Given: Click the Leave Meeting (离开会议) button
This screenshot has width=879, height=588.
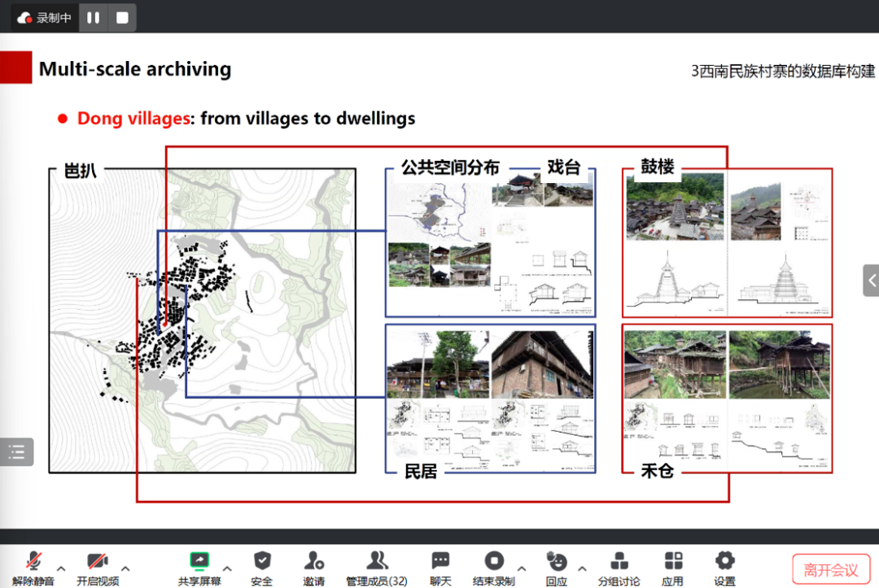Looking at the screenshot, I should coord(831,569).
